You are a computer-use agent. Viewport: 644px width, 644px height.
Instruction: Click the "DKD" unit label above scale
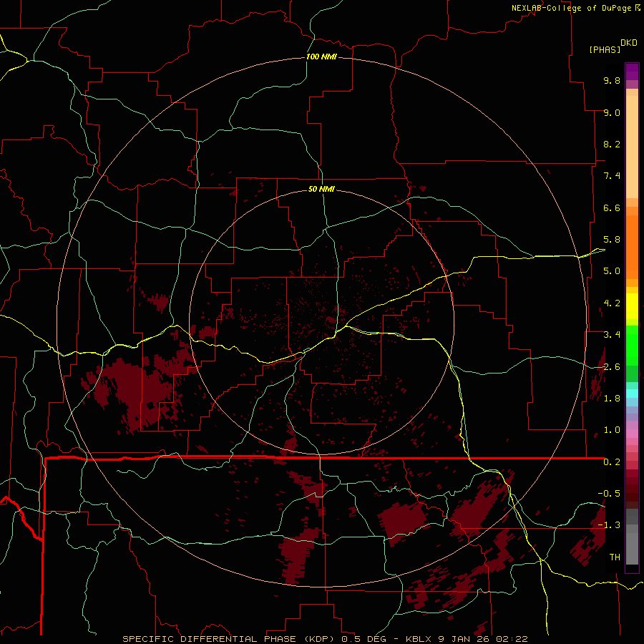pos(628,43)
